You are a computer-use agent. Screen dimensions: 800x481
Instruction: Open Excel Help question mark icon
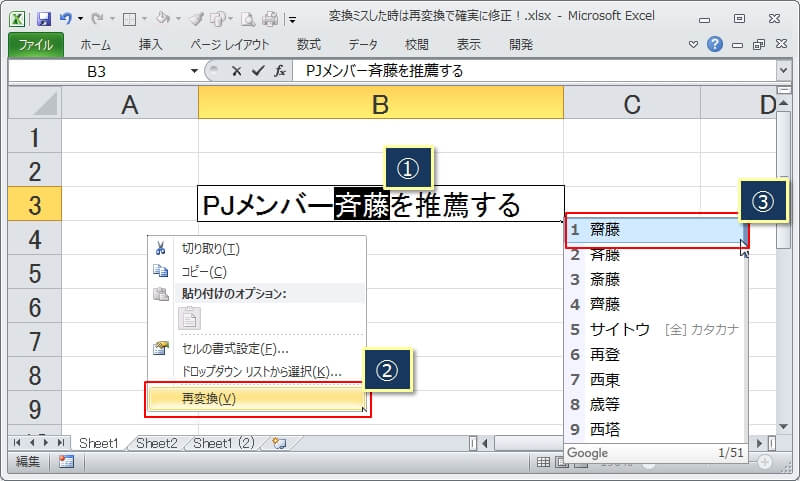tap(715, 44)
